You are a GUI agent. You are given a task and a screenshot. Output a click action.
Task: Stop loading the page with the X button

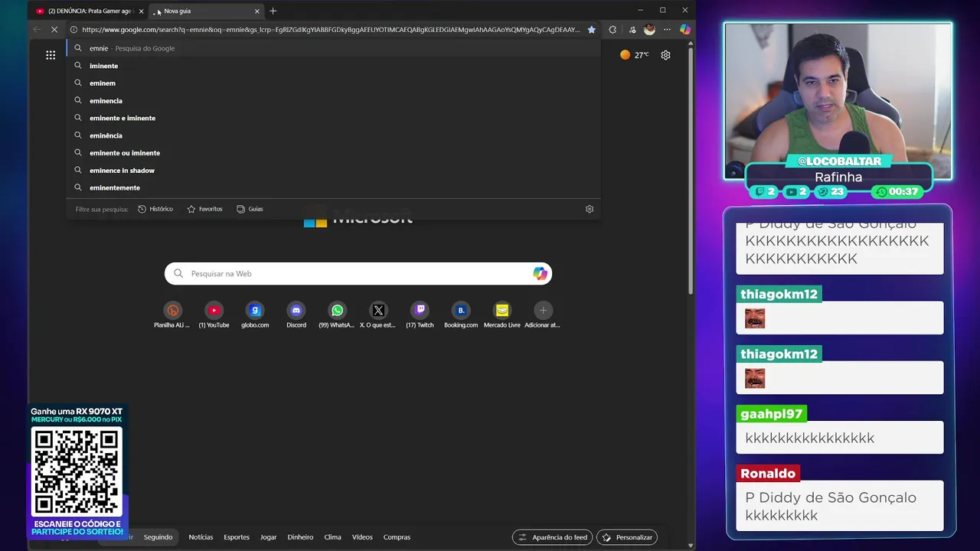click(x=56, y=30)
